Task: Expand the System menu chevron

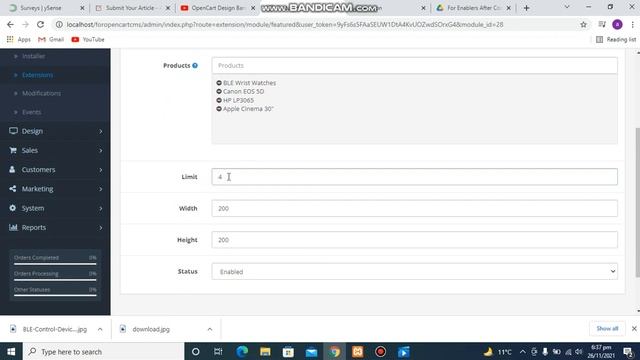Action: point(100,208)
